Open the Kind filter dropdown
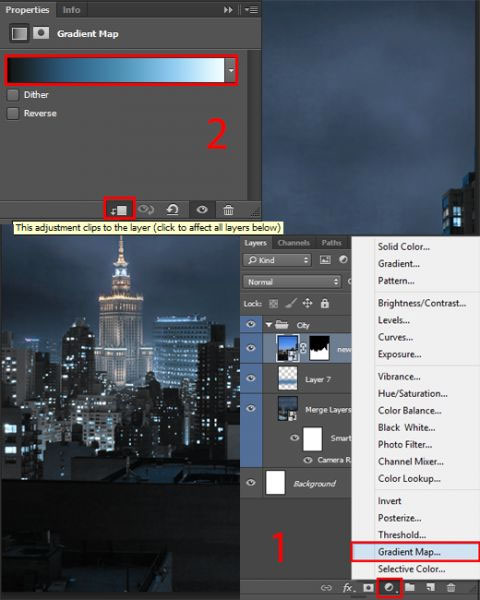The height and width of the screenshot is (600, 480). point(277,260)
